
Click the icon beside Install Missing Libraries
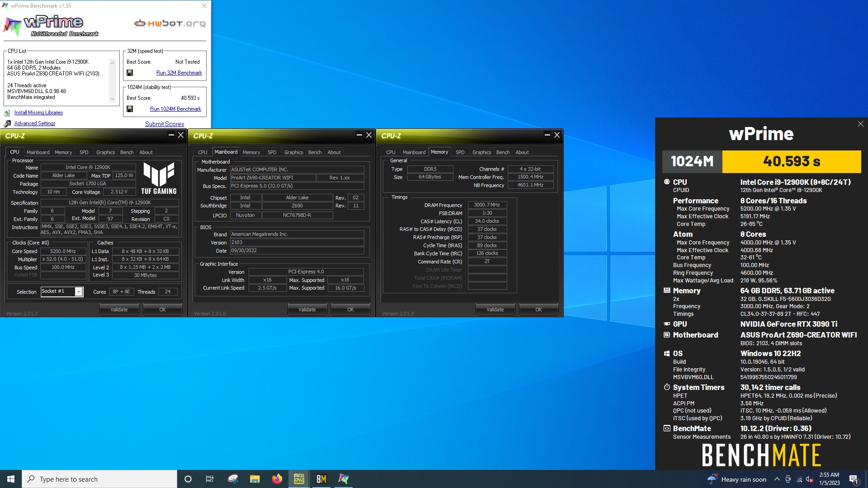[7, 113]
